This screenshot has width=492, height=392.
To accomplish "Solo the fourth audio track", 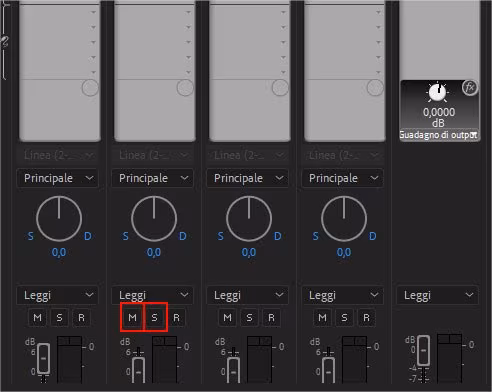I will click(x=344, y=317).
